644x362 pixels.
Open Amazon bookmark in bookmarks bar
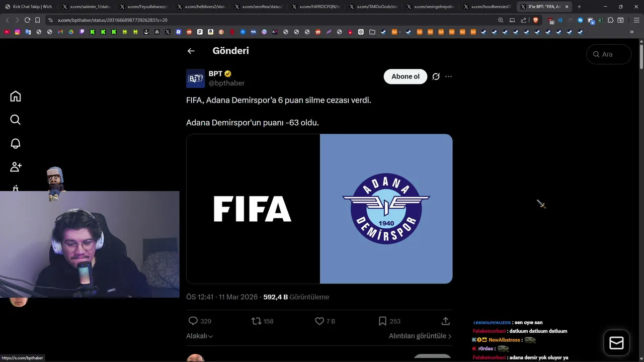pyautogui.click(x=210, y=32)
